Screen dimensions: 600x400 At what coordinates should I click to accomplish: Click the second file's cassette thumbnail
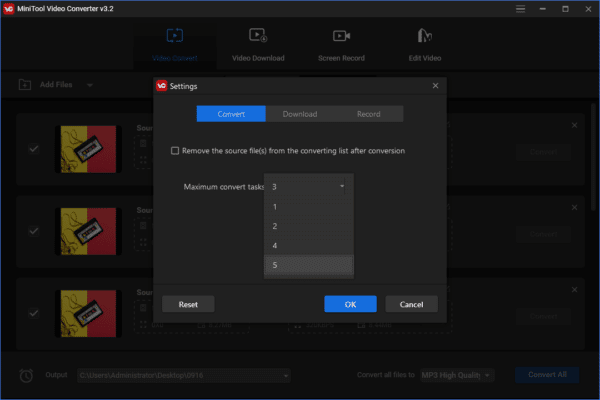[88, 231]
